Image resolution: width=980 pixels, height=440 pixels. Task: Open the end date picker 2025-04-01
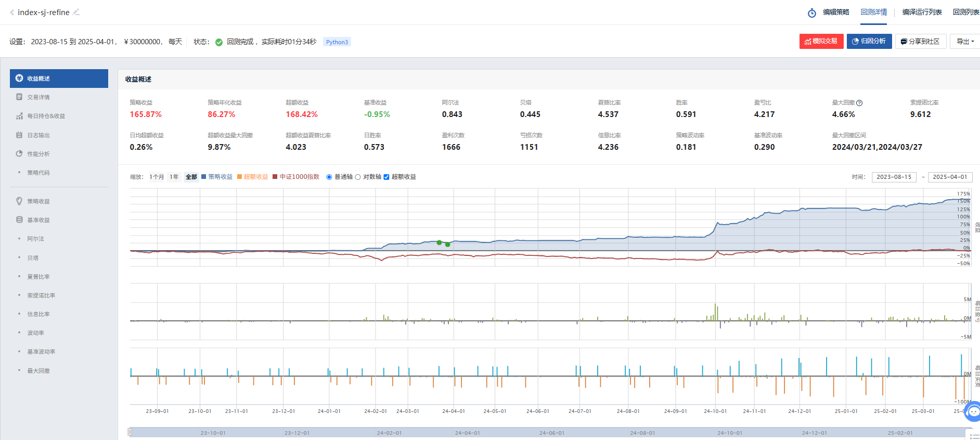pos(950,177)
